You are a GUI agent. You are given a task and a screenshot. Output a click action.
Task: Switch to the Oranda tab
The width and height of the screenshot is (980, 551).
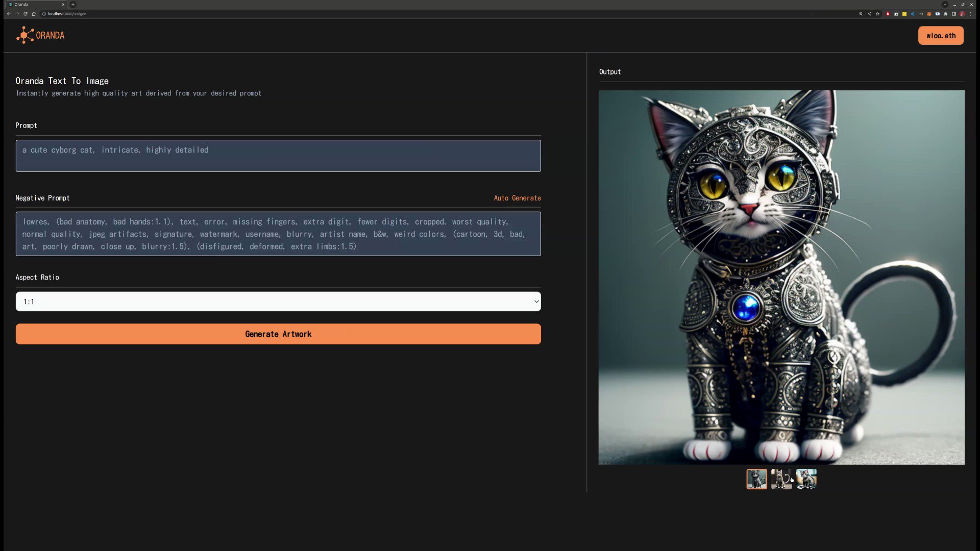36,4
